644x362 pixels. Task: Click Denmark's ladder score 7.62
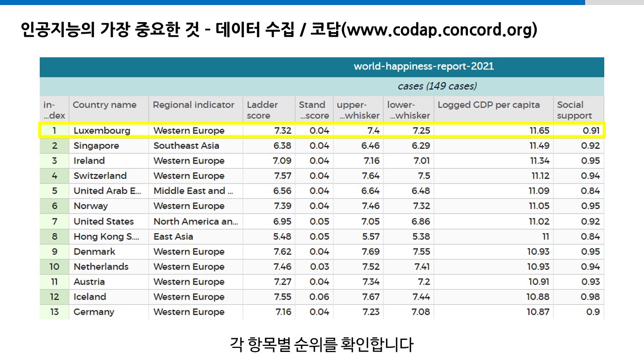click(x=269, y=252)
